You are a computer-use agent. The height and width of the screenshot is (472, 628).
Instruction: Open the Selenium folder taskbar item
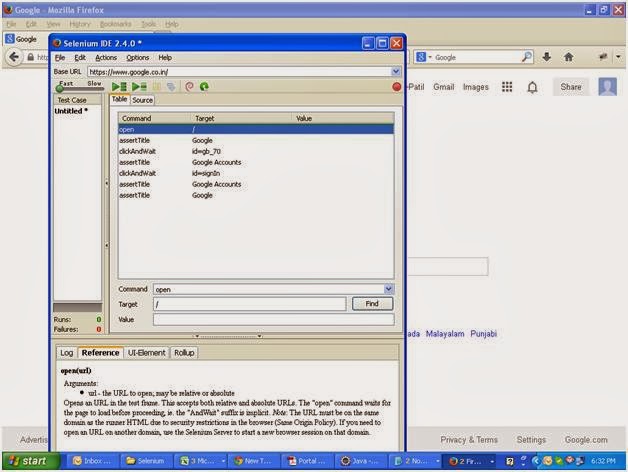coord(145,461)
